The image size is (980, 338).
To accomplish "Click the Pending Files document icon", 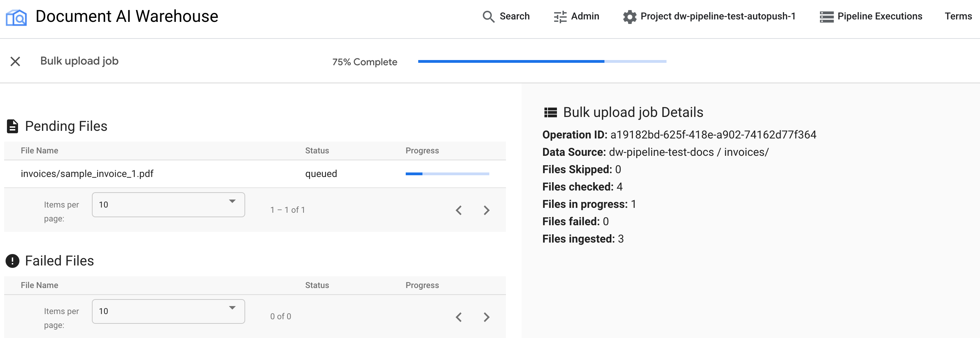I will 12,126.
